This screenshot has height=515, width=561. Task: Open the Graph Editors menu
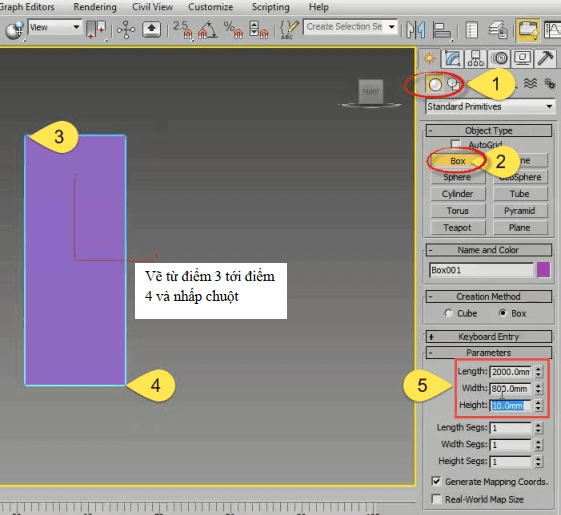(x=27, y=7)
